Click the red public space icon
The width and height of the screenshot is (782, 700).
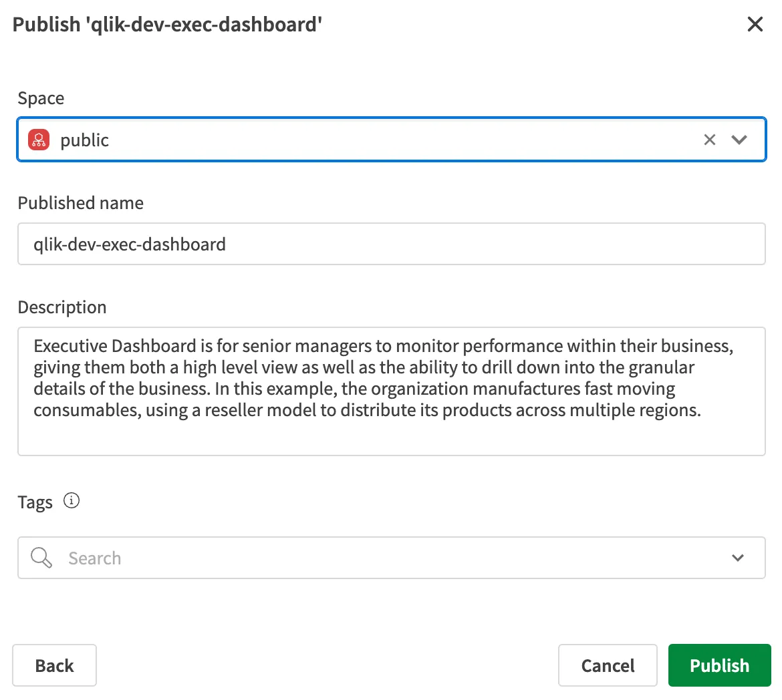pos(39,140)
